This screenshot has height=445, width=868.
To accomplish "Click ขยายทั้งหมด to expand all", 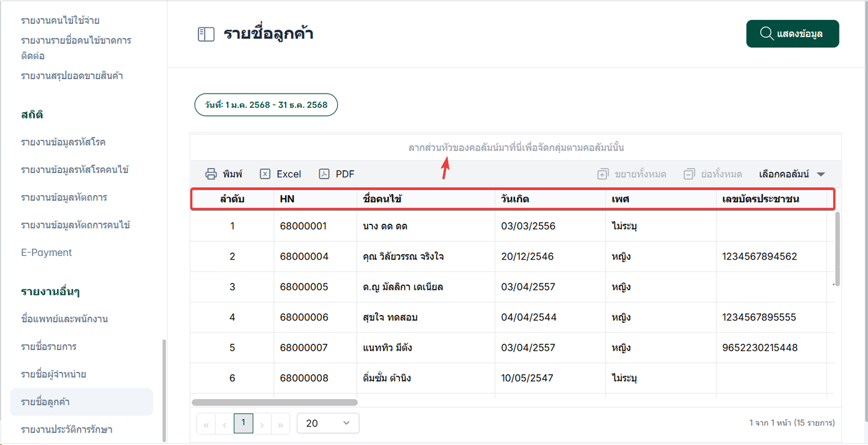I will [632, 174].
